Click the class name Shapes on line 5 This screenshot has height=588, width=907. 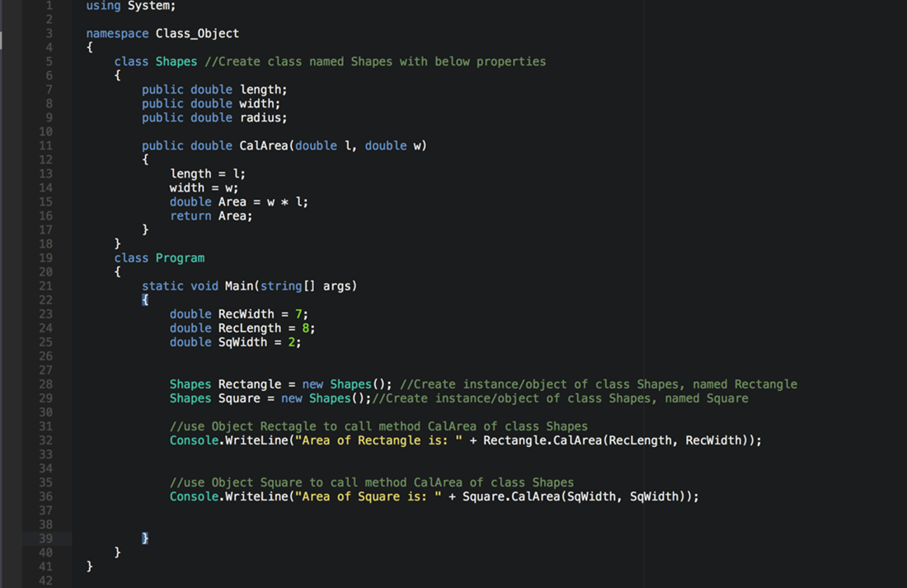176,61
